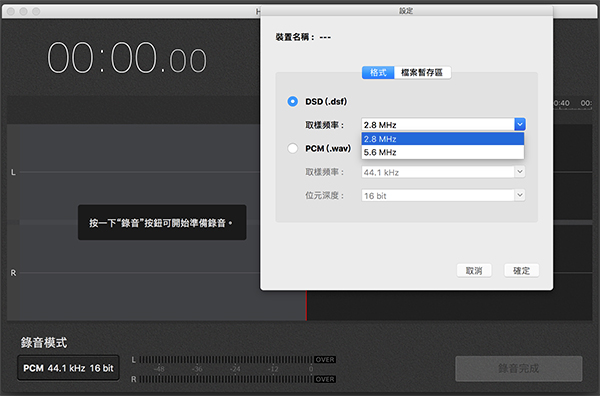Choose 2.8 MHz from the dropdown list

(x=443, y=139)
